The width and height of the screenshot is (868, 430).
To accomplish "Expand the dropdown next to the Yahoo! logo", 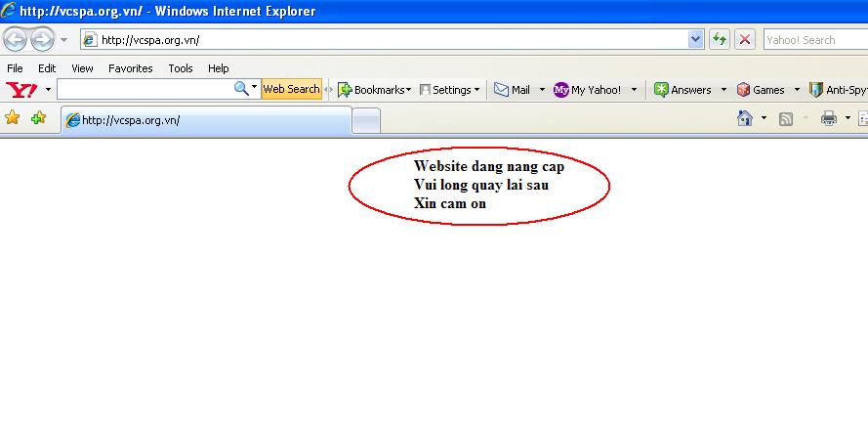I will [48, 89].
